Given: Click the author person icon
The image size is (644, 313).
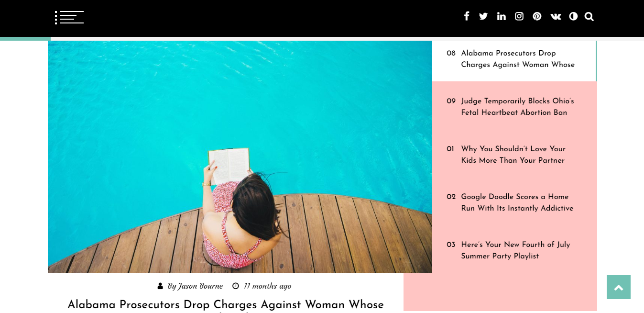Looking at the screenshot, I should click(x=160, y=286).
